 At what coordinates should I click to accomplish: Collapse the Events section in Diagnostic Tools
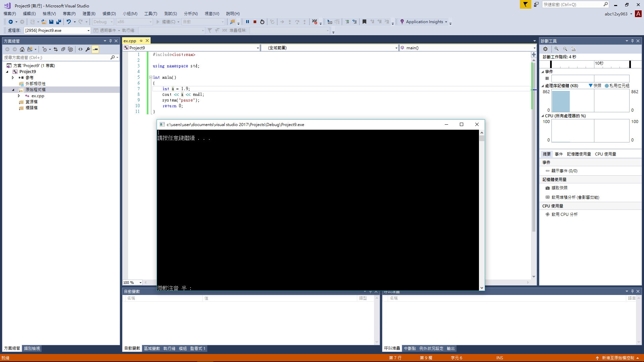click(x=543, y=72)
